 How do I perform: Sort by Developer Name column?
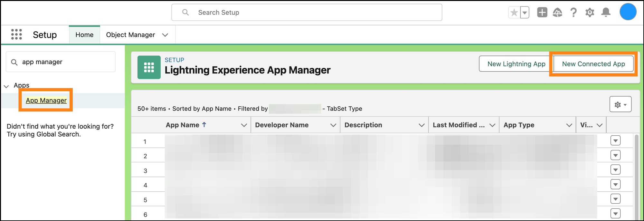pyautogui.click(x=282, y=125)
